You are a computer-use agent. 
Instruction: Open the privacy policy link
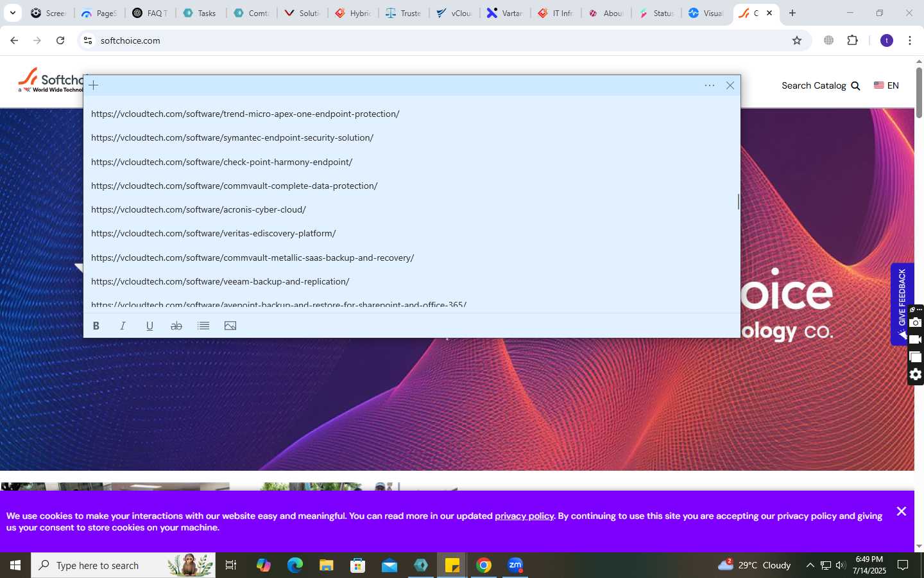(524, 516)
